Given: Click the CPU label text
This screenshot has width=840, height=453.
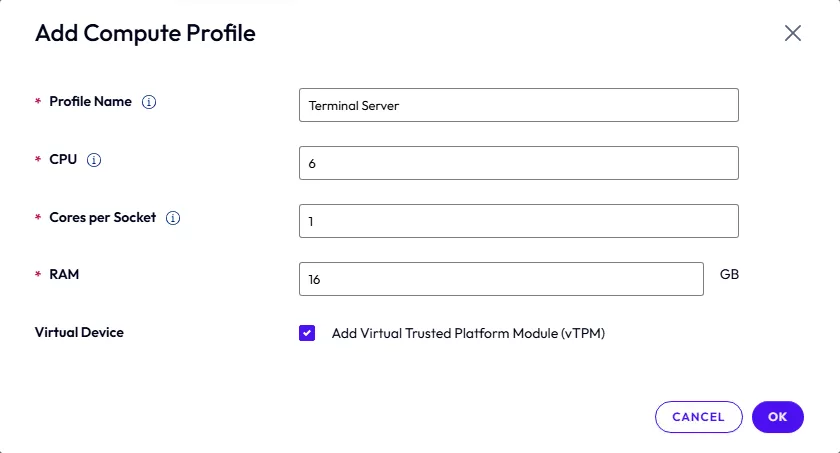Looking at the screenshot, I should [x=63, y=160].
